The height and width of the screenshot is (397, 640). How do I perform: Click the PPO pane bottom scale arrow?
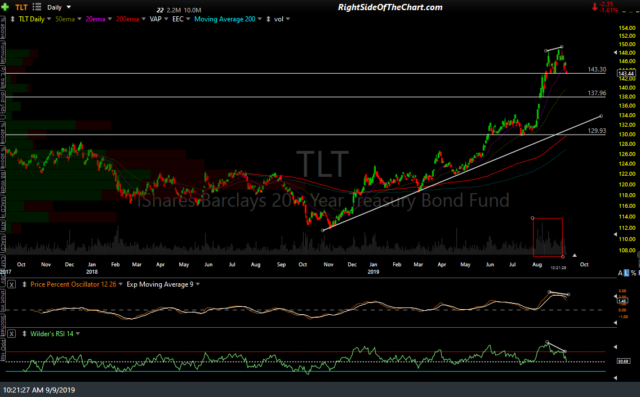[616, 323]
